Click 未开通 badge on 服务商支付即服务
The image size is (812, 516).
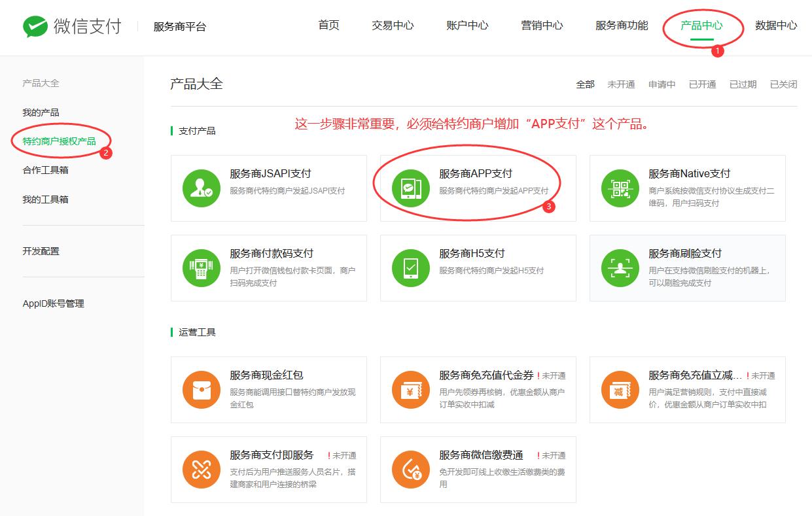tap(342, 456)
